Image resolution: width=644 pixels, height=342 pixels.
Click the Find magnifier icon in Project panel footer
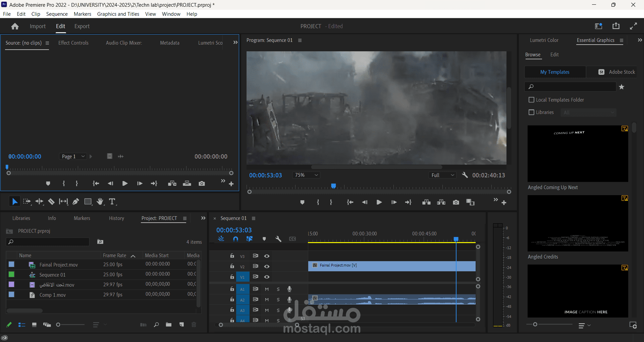[x=156, y=325]
